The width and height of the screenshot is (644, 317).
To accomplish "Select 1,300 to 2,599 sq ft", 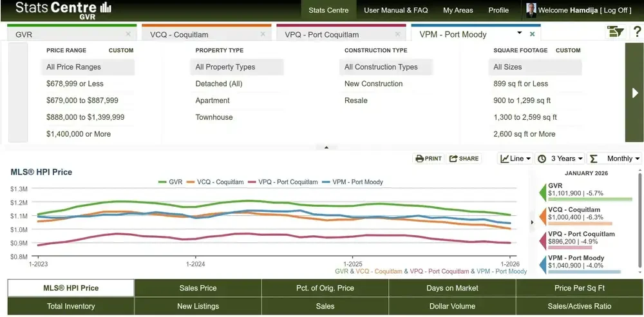I will click(x=535, y=117).
